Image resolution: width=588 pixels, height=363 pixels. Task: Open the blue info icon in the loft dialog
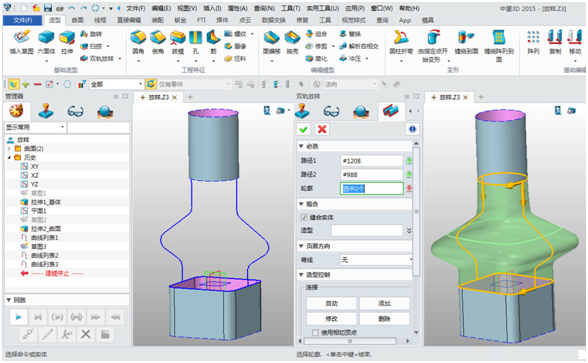(x=412, y=129)
